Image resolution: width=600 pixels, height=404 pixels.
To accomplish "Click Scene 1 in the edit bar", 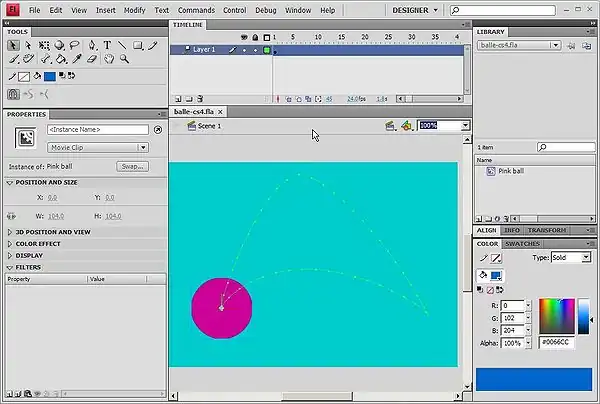I will 209,126.
